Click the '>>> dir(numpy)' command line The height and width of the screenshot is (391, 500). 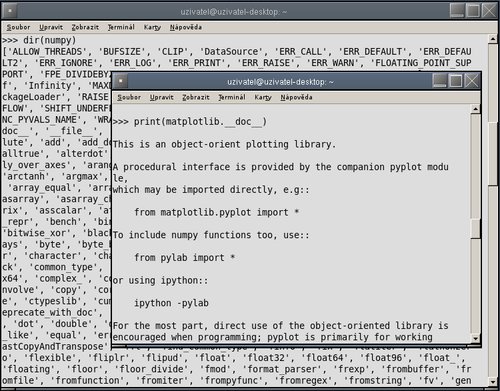tap(39, 40)
